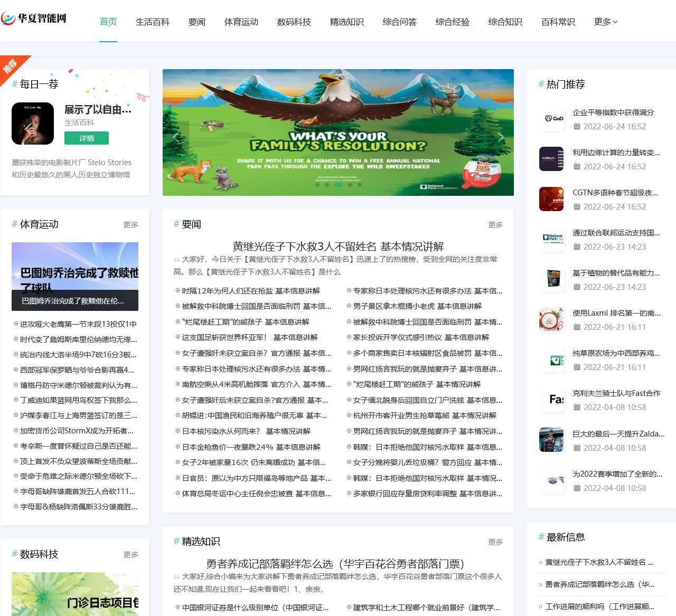Click the 2022赛季 logo thumbnail
The height and width of the screenshot is (616, 676).
tap(551, 480)
